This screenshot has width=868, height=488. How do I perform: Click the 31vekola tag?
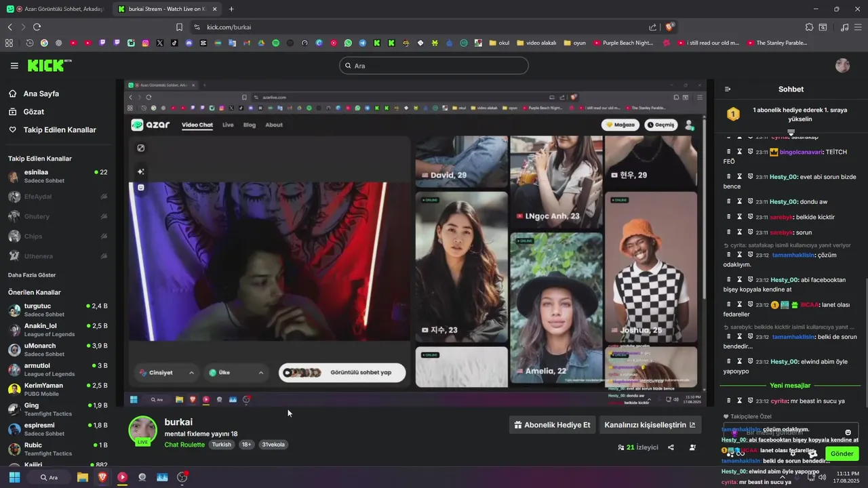[x=273, y=445]
